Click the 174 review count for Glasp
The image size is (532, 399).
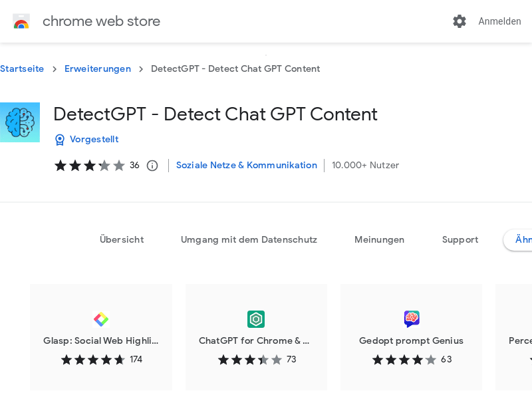coord(136,359)
